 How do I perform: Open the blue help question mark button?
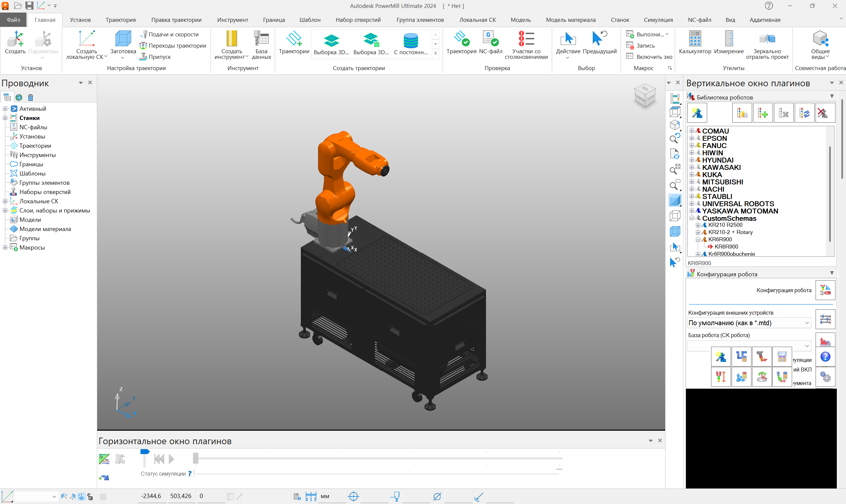click(825, 357)
